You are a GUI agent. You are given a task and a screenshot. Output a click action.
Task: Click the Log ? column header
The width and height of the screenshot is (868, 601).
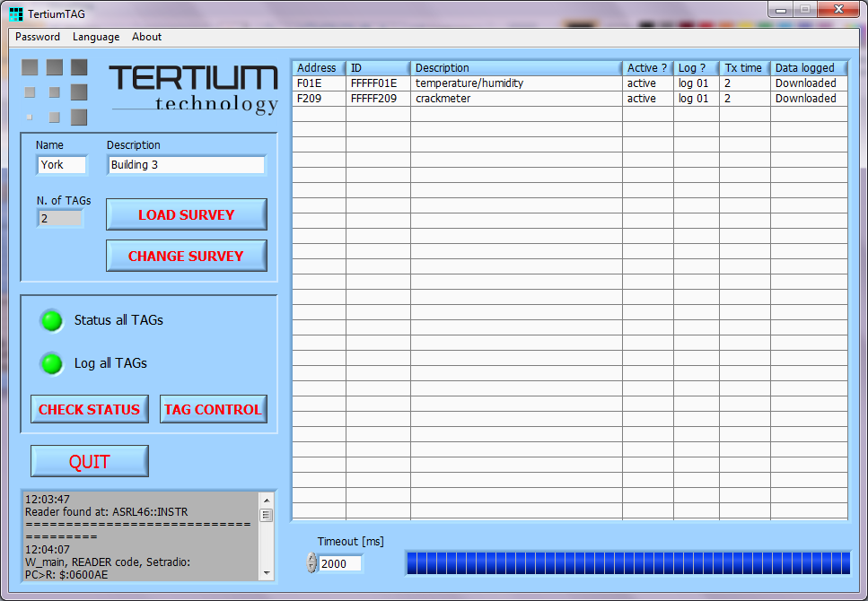(697, 68)
